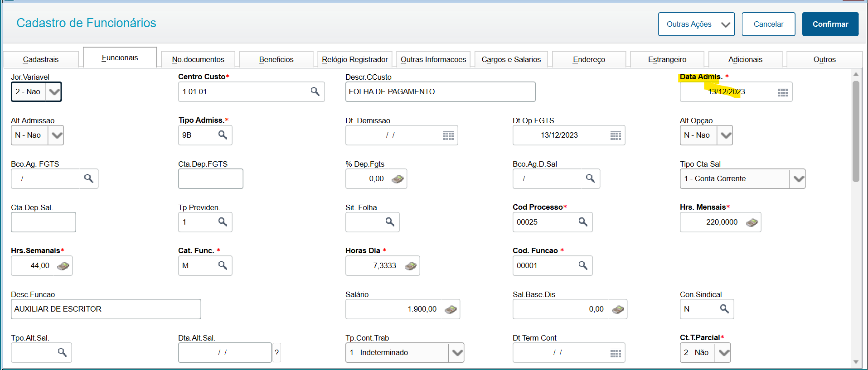The image size is (868, 370).
Task: Open the Dt.Op.FGTS calendar icon
Action: 616,136
